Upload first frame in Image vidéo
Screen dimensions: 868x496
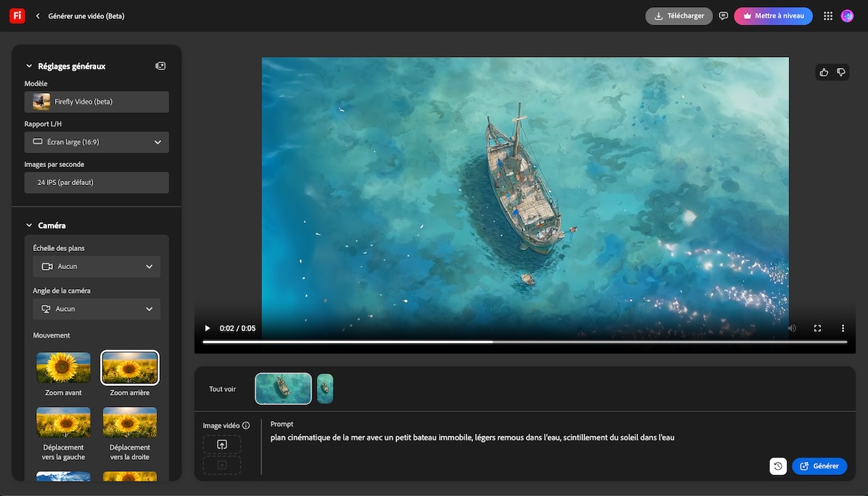pyautogui.click(x=222, y=445)
